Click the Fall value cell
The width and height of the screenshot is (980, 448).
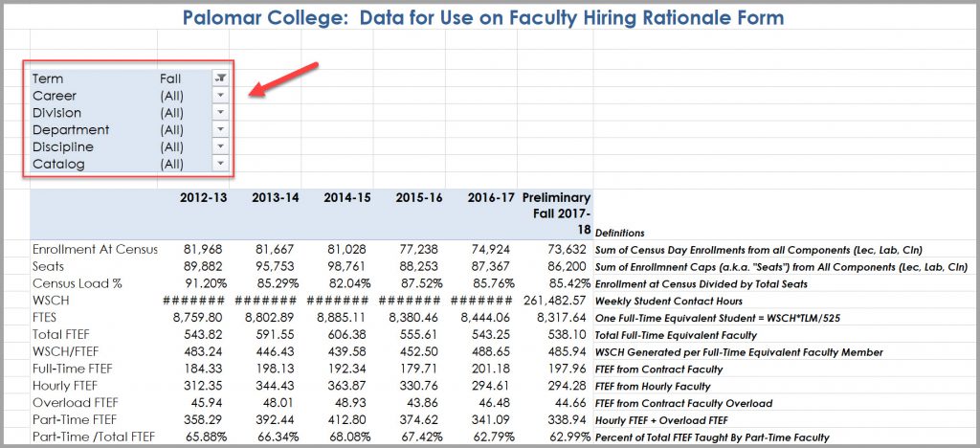(x=170, y=78)
